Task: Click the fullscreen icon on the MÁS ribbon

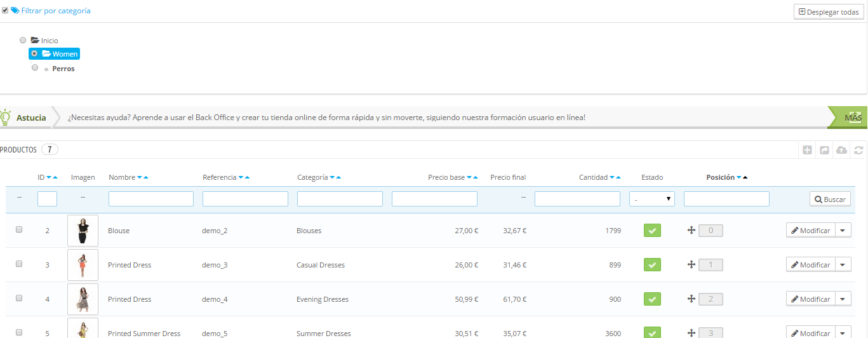Action: 854,116
